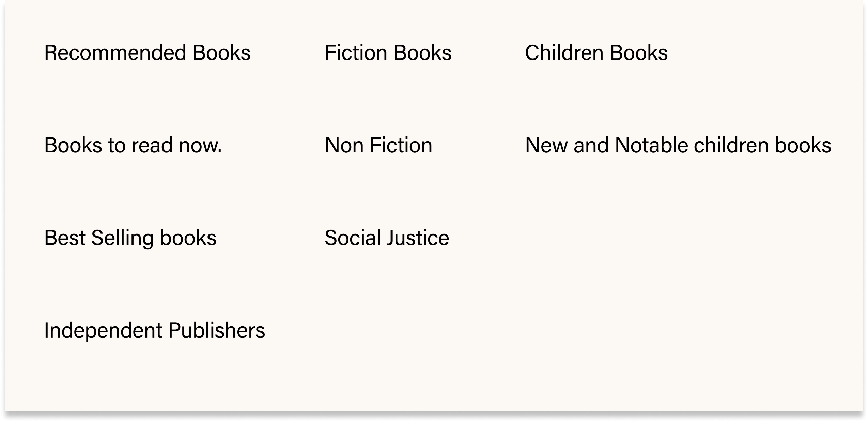Click Independent Publishers under Recommended Books
This screenshot has width=868, height=422.
pos(154,330)
